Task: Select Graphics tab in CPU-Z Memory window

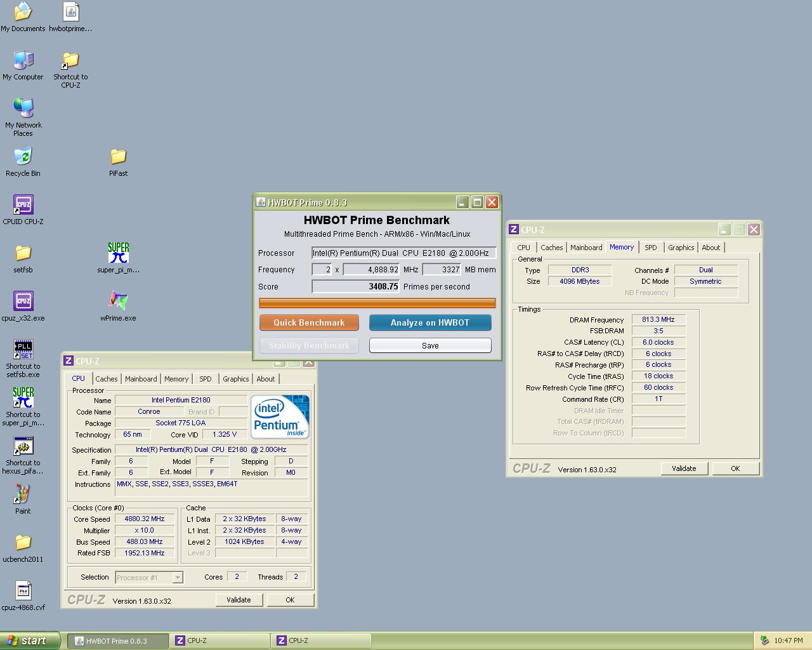Action: pyautogui.click(x=681, y=248)
